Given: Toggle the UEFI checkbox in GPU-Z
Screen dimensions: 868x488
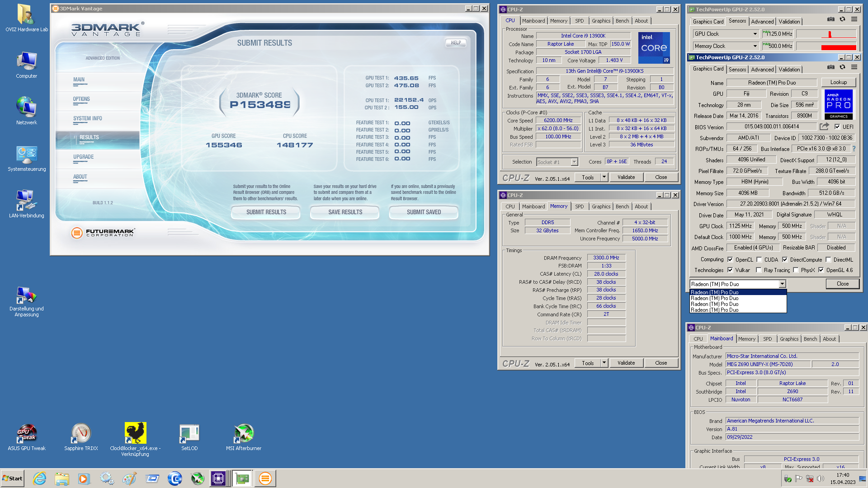Looking at the screenshot, I should [837, 127].
